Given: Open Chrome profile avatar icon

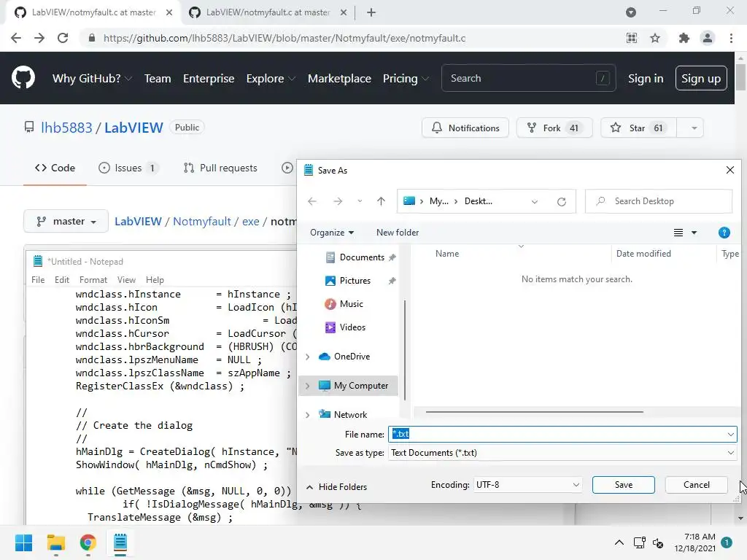Looking at the screenshot, I should 708,38.
